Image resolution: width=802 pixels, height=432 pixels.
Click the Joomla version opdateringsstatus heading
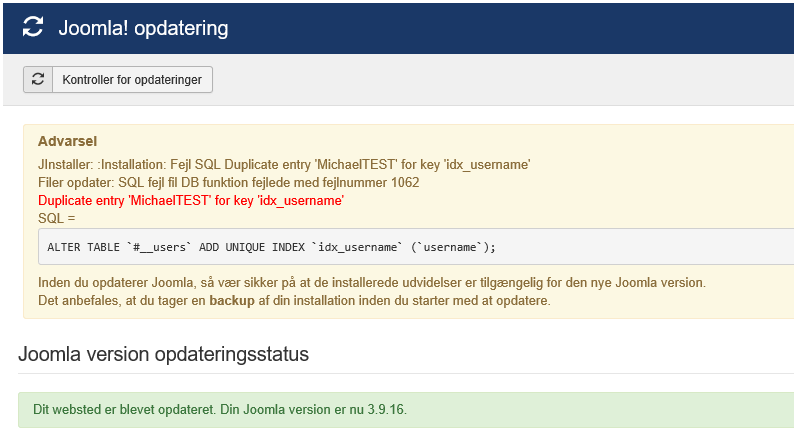[x=164, y=354]
